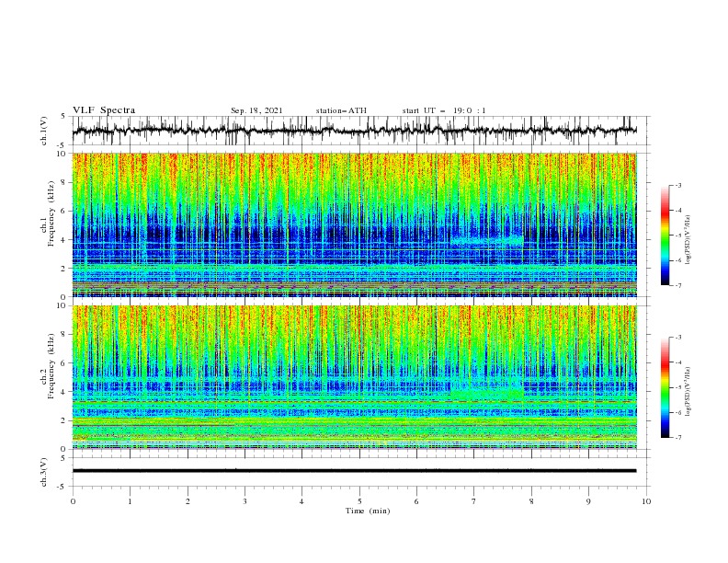Viewport: 728px width, 563px height.
Task: Click time axis tick label "8"
Action: [531, 501]
